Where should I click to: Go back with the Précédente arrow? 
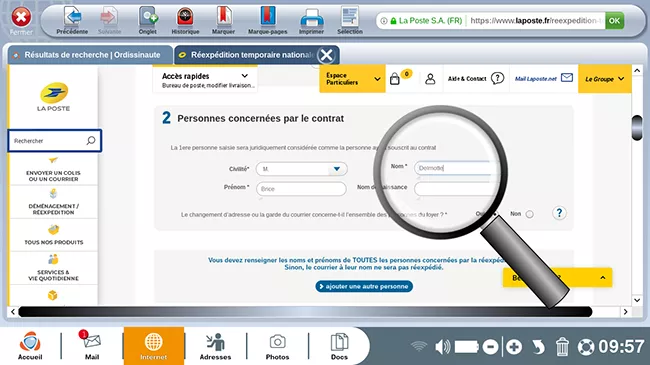(72, 21)
